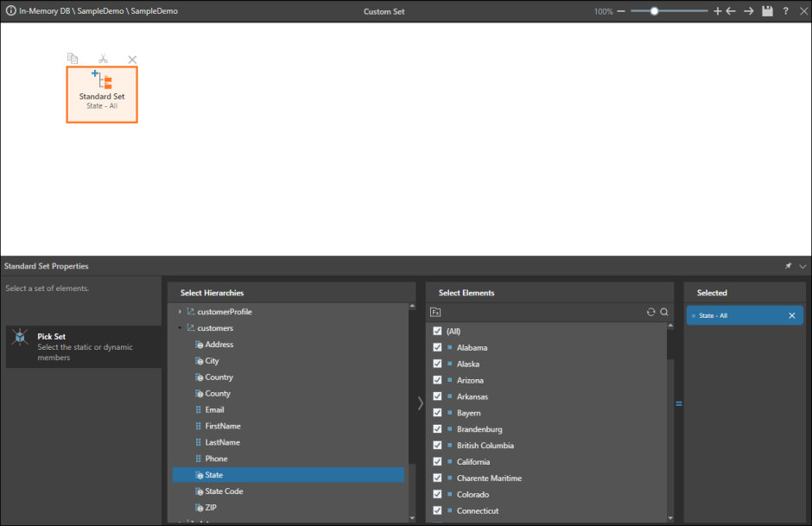812x526 pixels.
Task: Save the custom set with the save icon
Action: coord(767,11)
